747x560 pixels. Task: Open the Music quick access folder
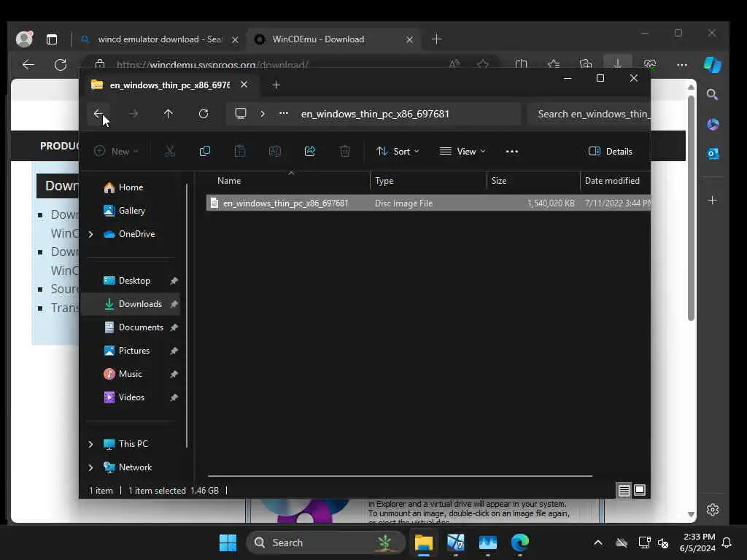pyautogui.click(x=130, y=374)
